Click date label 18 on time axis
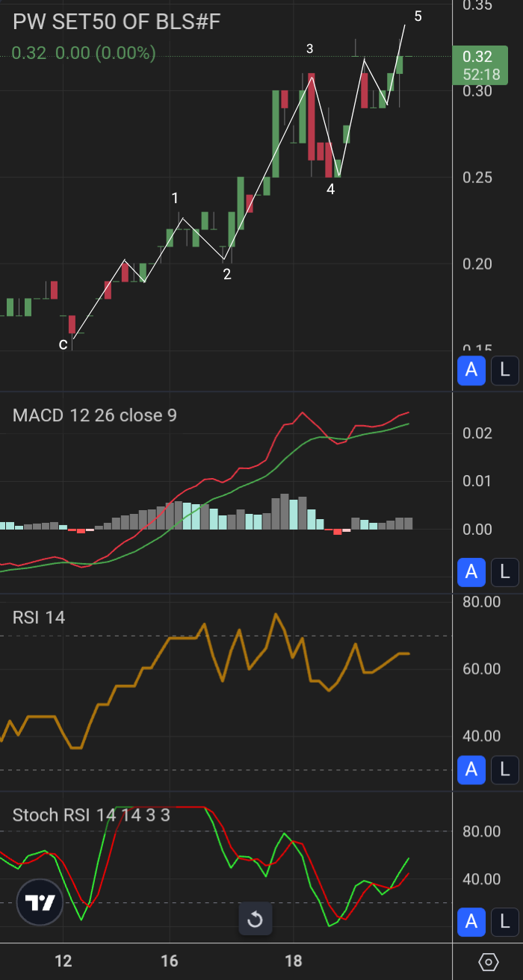523x980 pixels. pyautogui.click(x=294, y=961)
